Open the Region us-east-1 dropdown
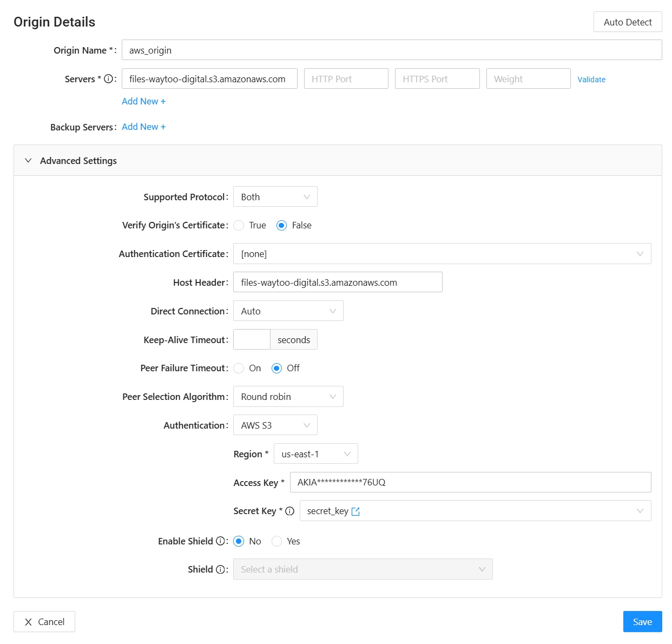Image resolution: width=672 pixels, height=644 pixels. click(316, 454)
